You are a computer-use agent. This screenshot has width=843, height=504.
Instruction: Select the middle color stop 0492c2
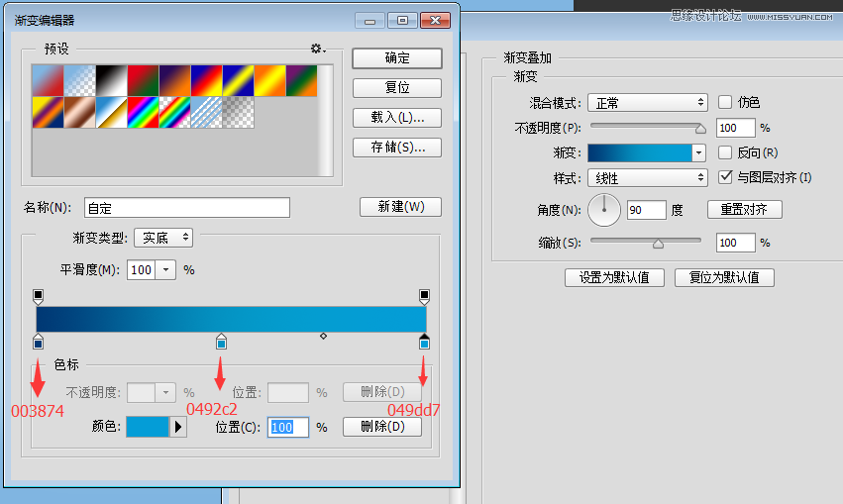pos(221,342)
